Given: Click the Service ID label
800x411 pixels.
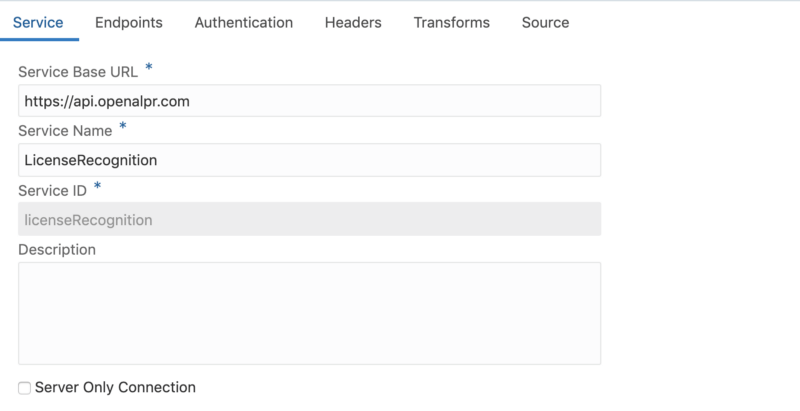Looking at the screenshot, I should coord(52,190).
